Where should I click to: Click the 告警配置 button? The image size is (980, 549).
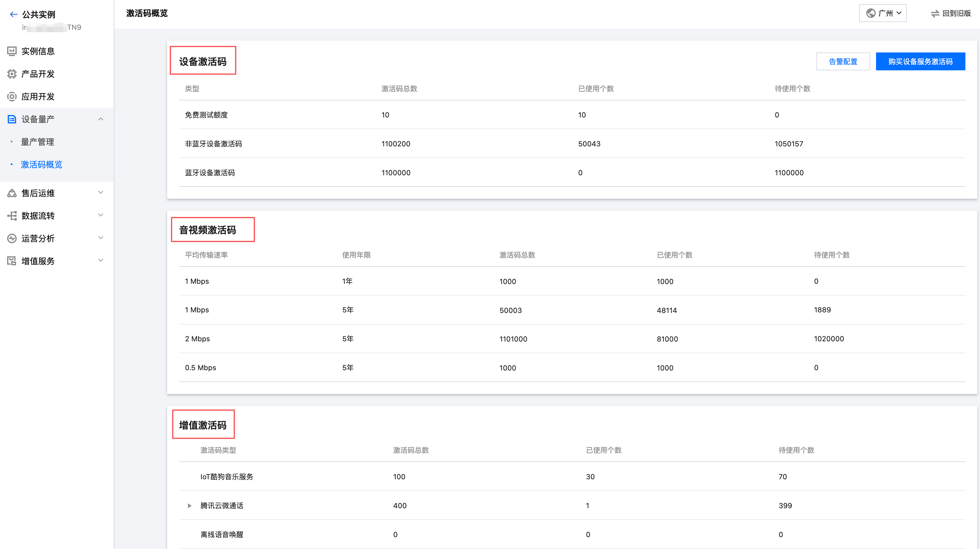pyautogui.click(x=843, y=61)
